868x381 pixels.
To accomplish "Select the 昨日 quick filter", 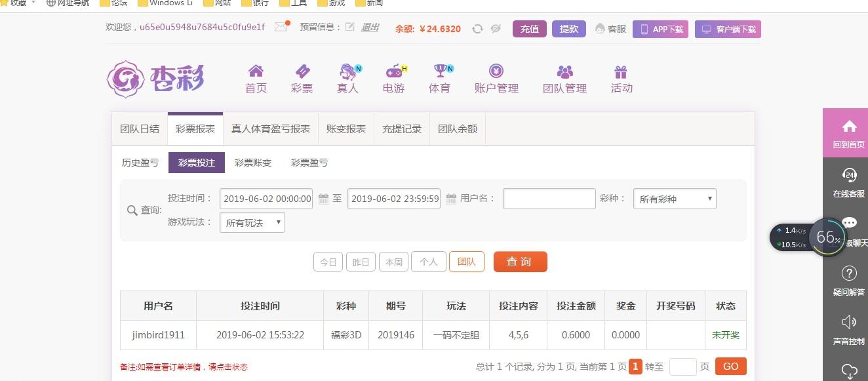I will click(361, 262).
